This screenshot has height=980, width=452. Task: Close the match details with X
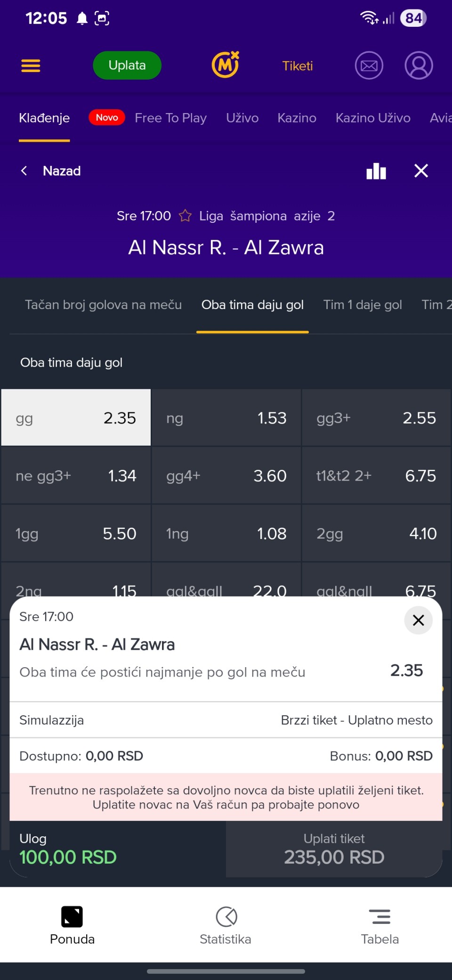click(x=421, y=171)
